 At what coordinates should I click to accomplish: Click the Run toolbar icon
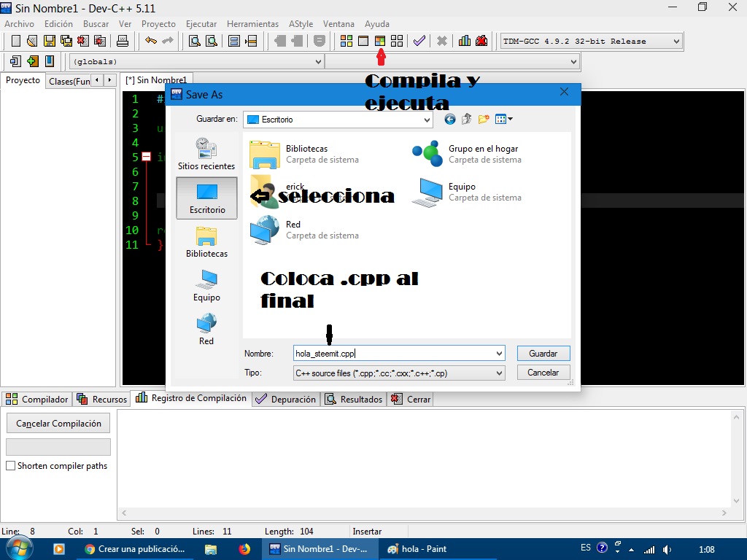tap(363, 41)
